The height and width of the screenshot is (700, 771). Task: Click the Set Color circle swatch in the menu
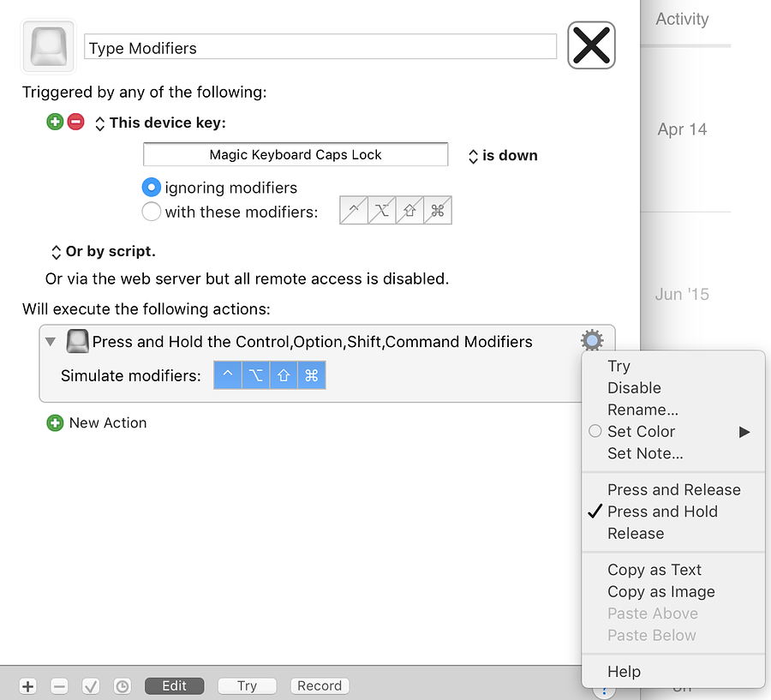tap(595, 431)
